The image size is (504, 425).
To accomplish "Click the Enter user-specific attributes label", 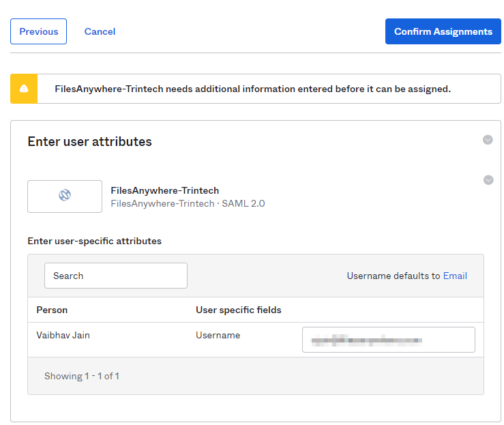I will (95, 241).
